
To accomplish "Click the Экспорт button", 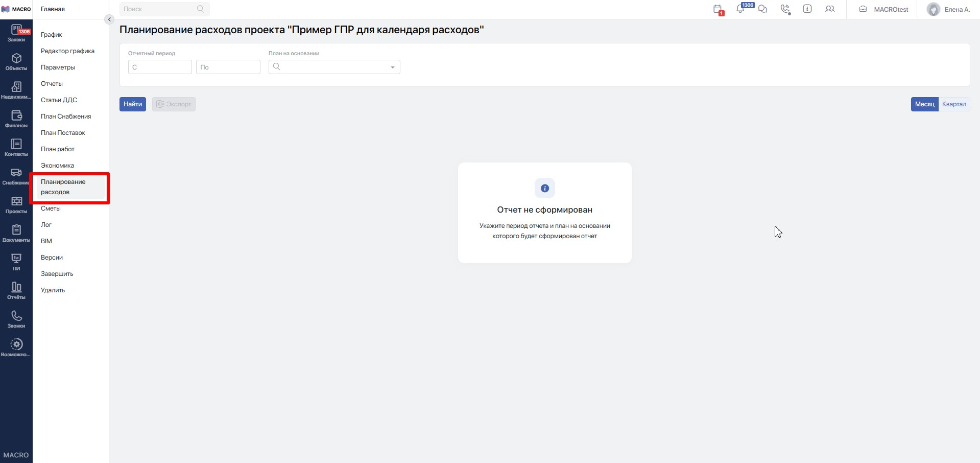I will coord(174,104).
